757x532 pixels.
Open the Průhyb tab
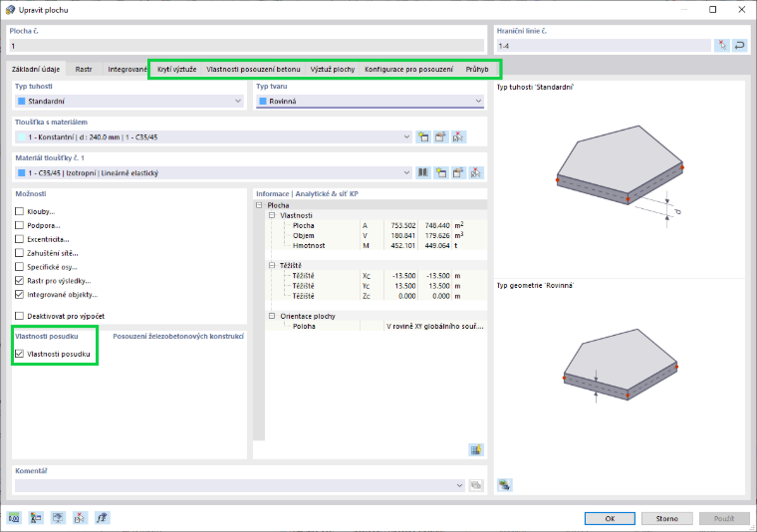(477, 69)
